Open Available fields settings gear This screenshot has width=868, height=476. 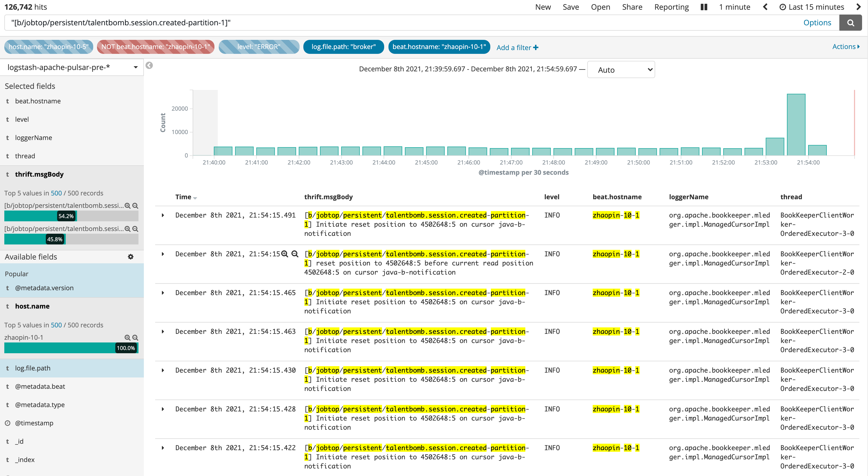[x=131, y=257]
